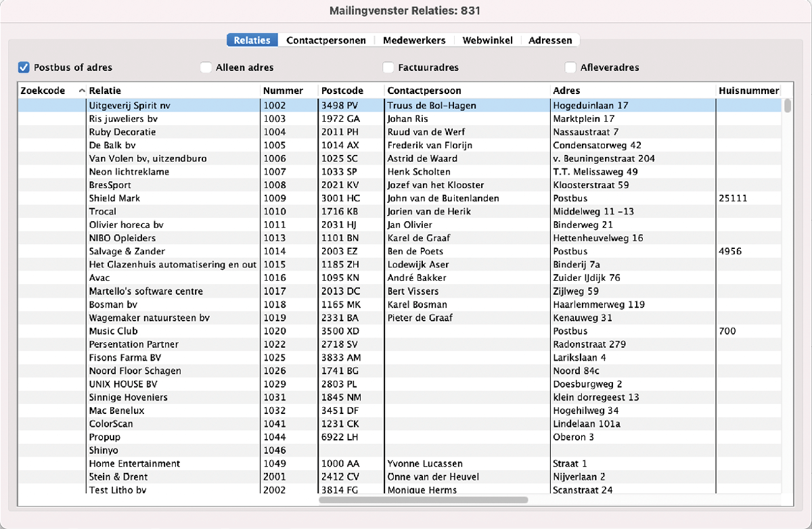Click contact Onne van der Heuvel
Image resolution: width=812 pixels, height=529 pixels.
tap(433, 477)
